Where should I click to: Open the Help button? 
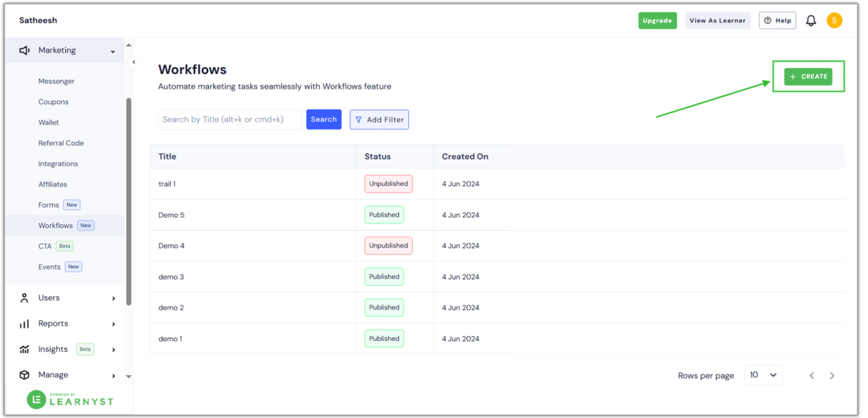[x=777, y=21]
